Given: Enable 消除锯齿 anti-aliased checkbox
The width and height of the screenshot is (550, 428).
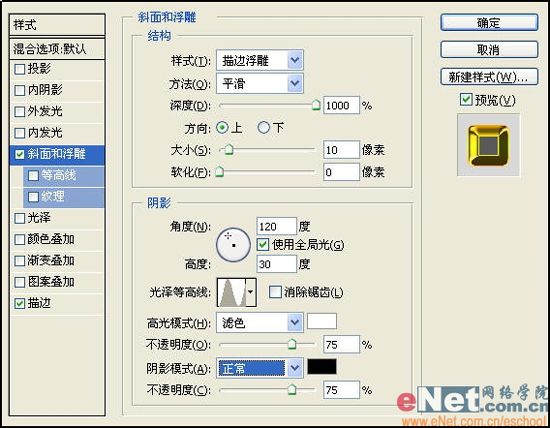Looking at the screenshot, I should [x=275, y=292].
